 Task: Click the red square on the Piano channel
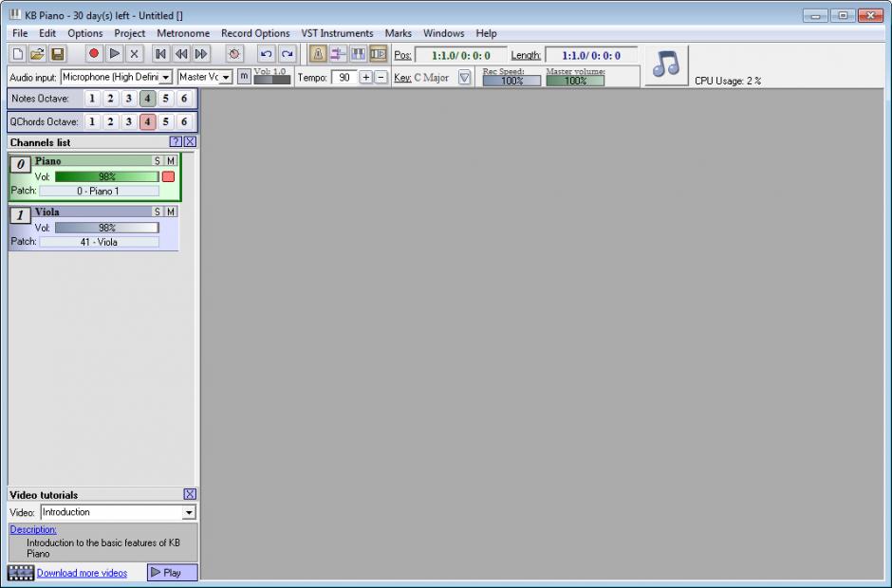pos(168,176)
